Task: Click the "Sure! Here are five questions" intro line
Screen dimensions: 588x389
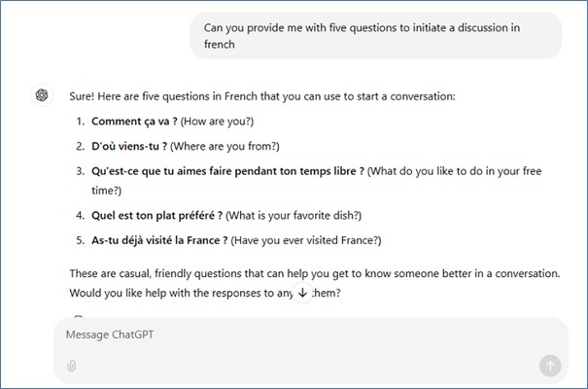Action: [262, 96]
